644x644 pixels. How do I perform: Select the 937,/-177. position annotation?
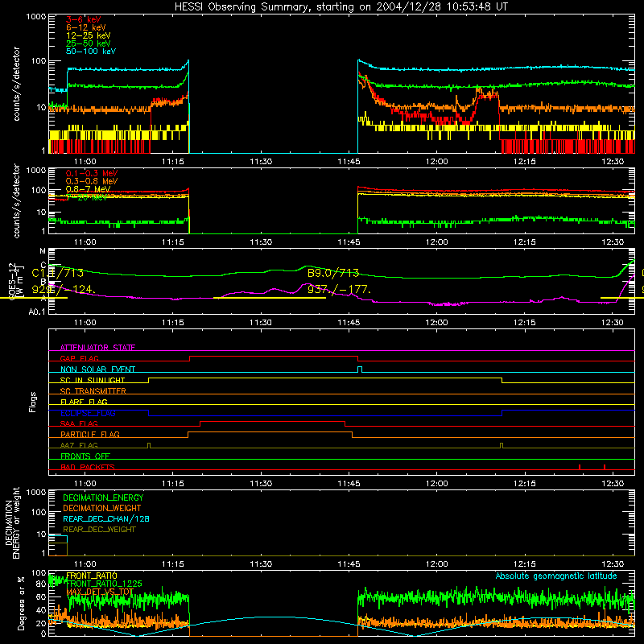[339, 290]
